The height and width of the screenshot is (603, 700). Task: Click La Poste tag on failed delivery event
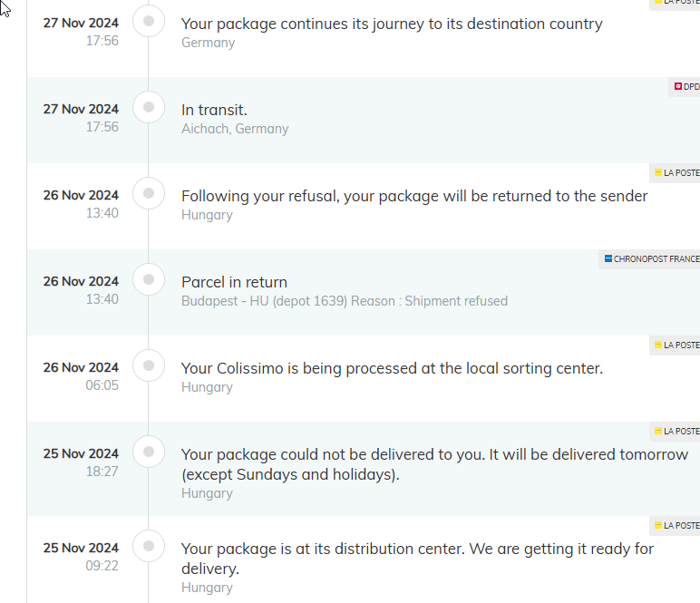coord(675,431)
